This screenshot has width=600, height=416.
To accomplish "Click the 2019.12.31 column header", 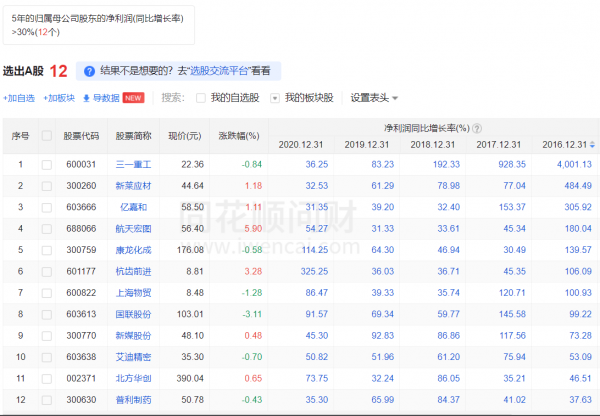I will (367, 145).
